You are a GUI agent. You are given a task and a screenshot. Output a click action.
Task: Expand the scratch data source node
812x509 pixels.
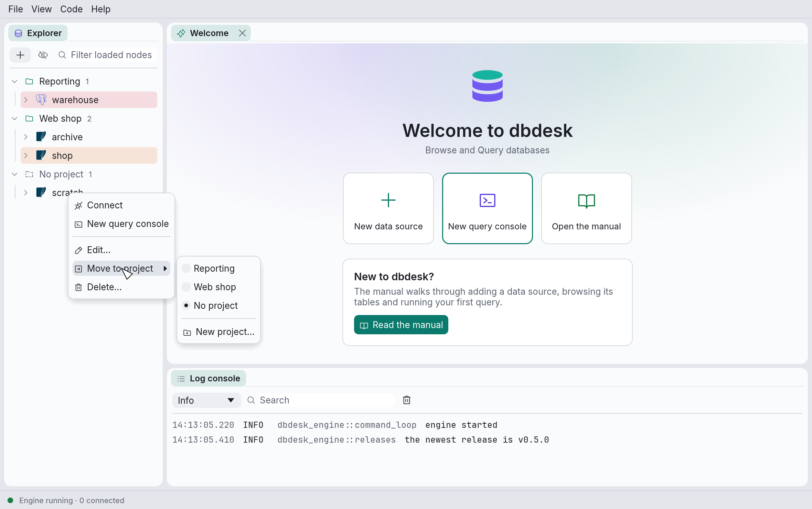click(26, 193)
